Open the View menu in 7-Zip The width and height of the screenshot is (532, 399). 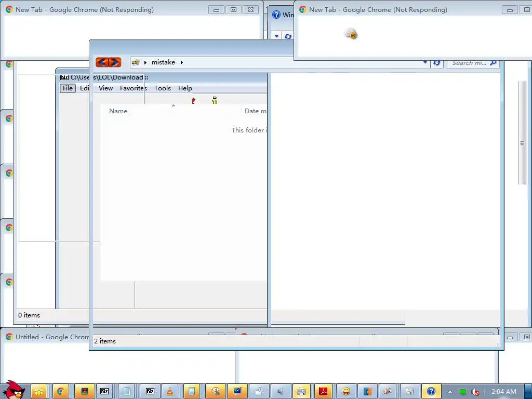[105, 88]
